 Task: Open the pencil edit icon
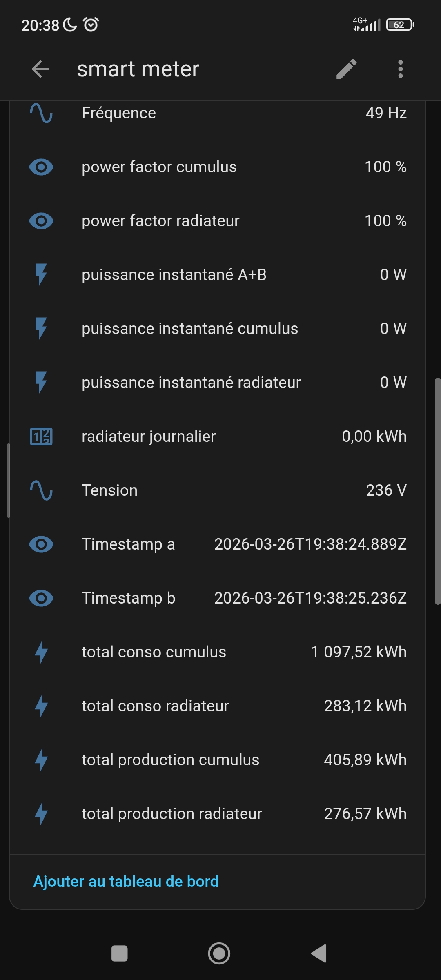[346, 69]
